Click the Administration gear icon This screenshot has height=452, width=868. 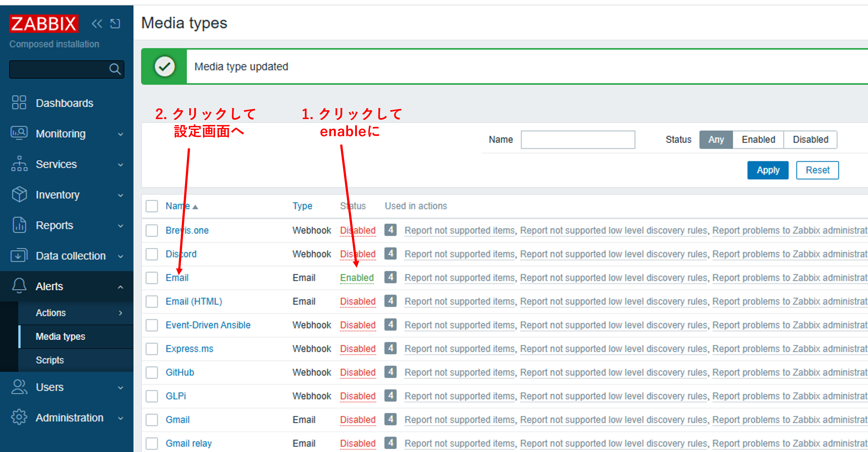(x=19, y=417)
